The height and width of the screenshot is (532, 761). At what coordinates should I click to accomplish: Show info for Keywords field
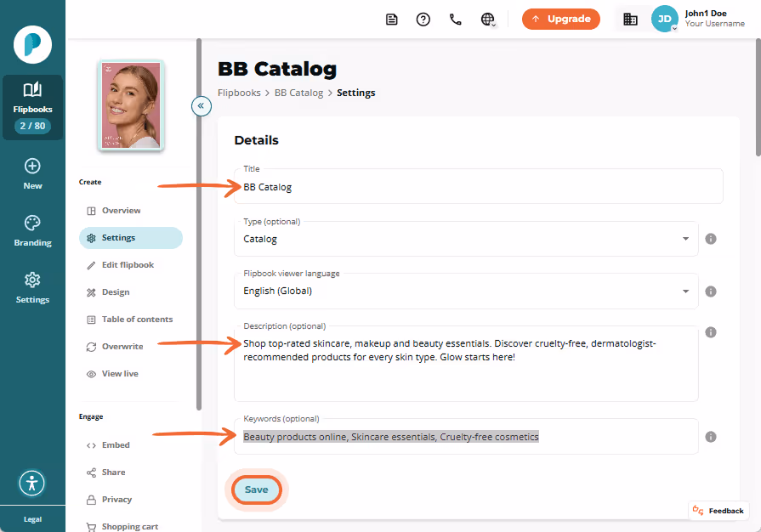point(711,437)
